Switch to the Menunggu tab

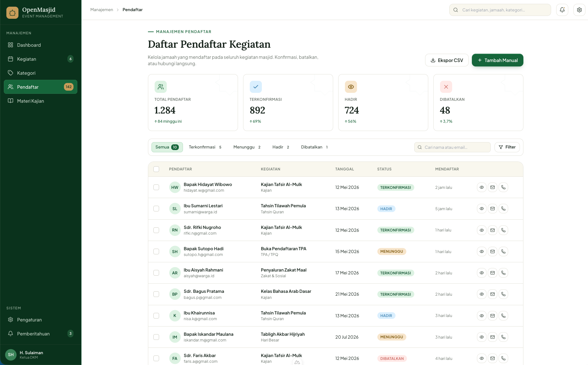point(247,147)
